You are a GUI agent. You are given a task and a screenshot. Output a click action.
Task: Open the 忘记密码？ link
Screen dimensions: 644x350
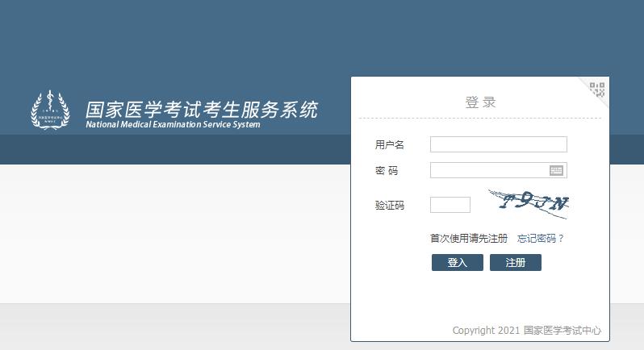[537, 239]
